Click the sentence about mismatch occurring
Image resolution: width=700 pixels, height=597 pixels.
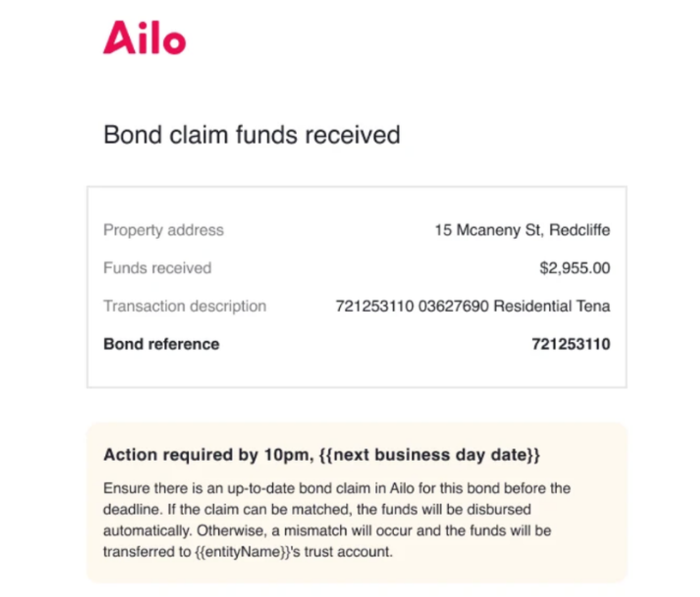(327, 541)
